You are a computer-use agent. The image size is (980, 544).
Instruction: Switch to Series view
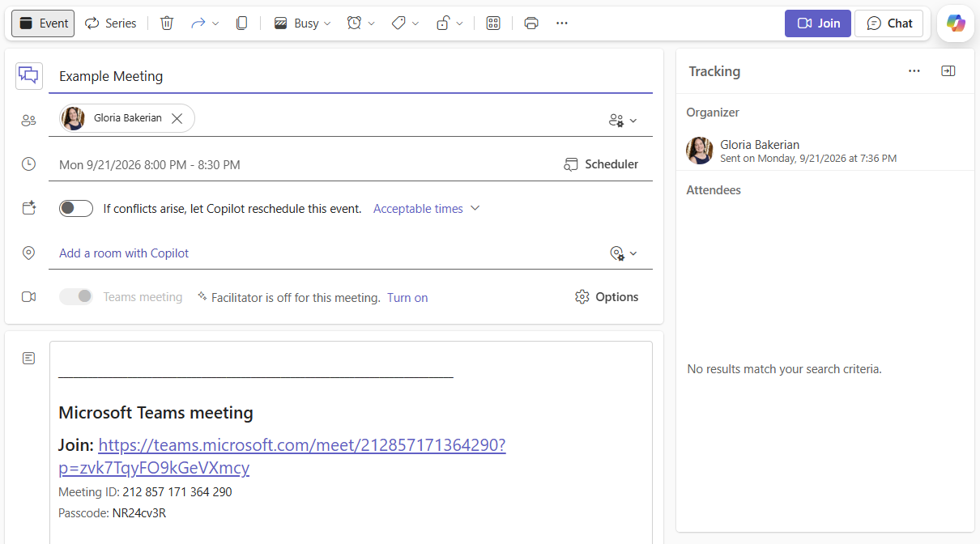pos(110,23)
